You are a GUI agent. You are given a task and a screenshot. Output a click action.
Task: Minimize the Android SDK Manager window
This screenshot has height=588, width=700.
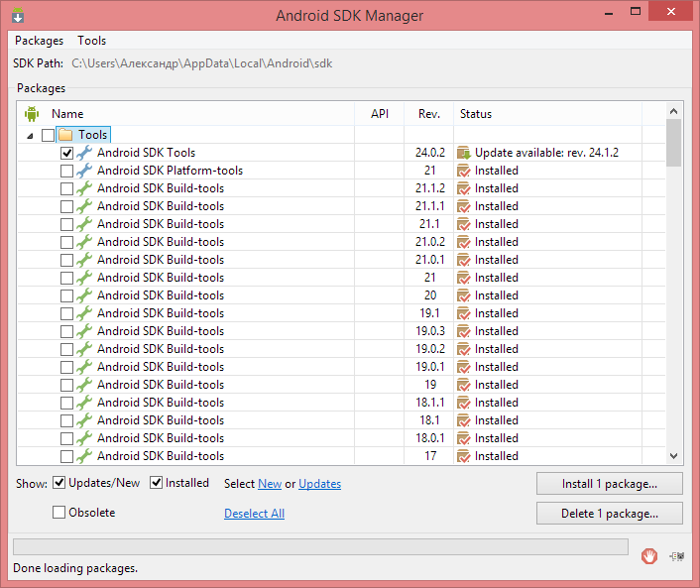pyautogui.click(x=609, y=12)
